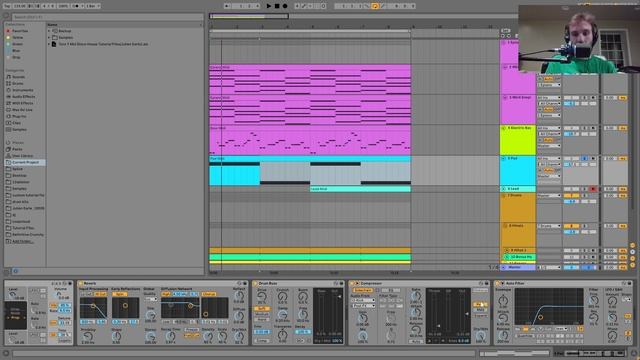Select RMS mode in Compressor
This screenshot has height=360, width=640.
coord(480,310)
